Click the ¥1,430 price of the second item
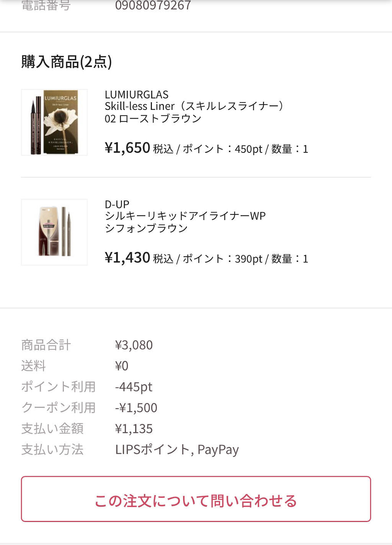This screenshot has height=545, width=392. [x=127, y=258]
